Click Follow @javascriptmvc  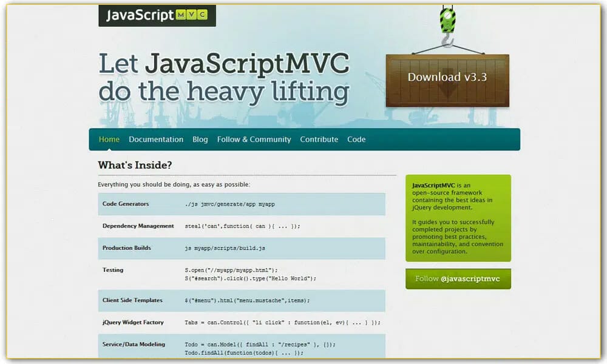458,278
